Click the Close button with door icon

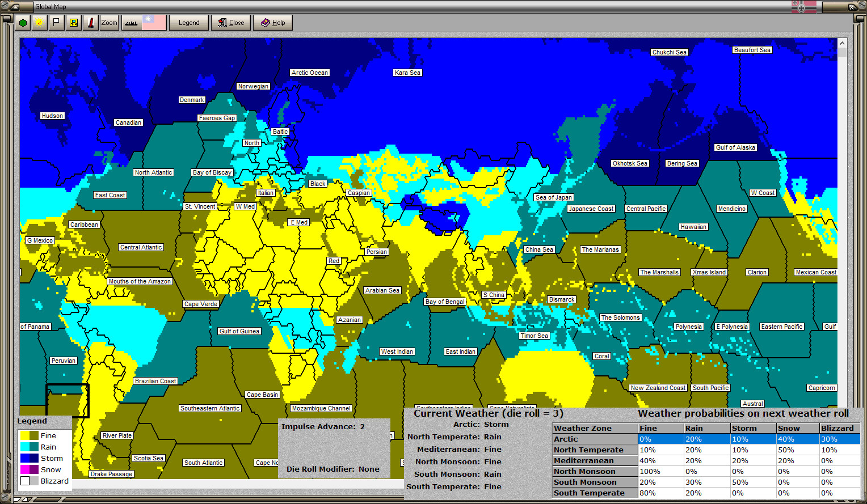tap(231, 23)
